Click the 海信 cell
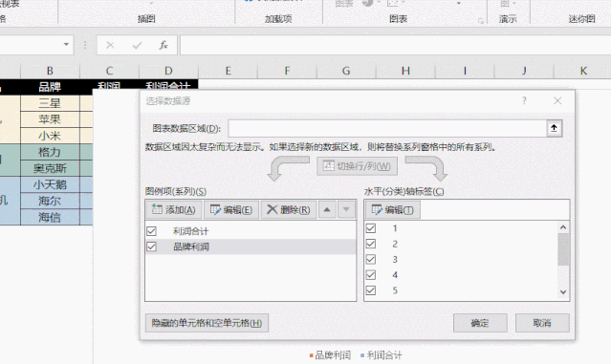This screenshot has height=364, width=611. pyautogui.click(x=50, y=217)
